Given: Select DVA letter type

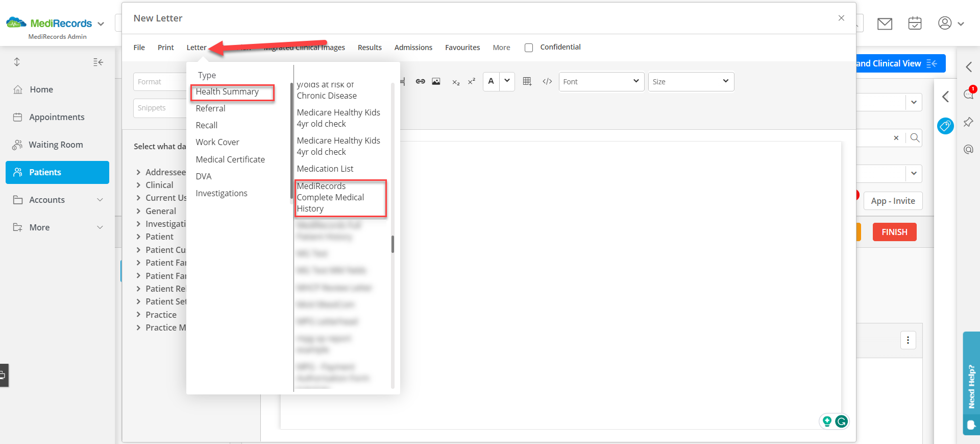Looking at the screenshot, I should tap(204, 176).
